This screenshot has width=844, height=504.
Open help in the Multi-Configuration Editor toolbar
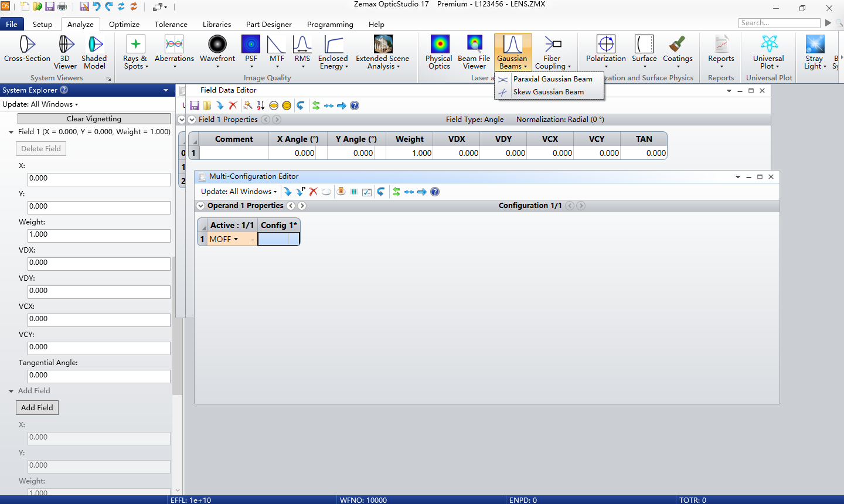click(435, 192)
